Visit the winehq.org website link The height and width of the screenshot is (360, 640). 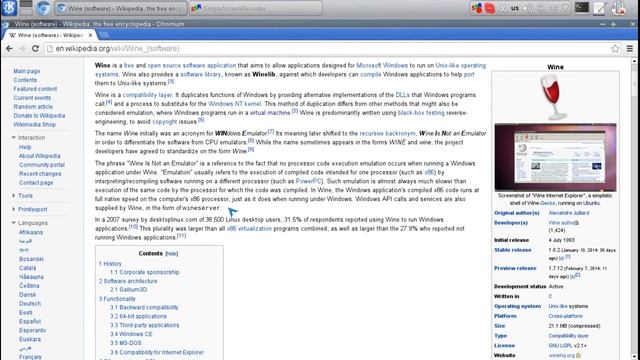pyautogui.click(x=562, y=356)
